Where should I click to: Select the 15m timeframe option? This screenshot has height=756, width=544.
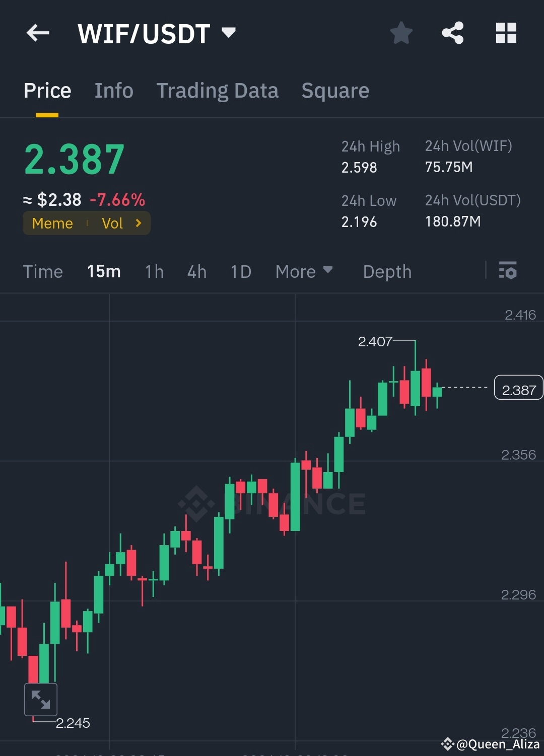(103, 271)
